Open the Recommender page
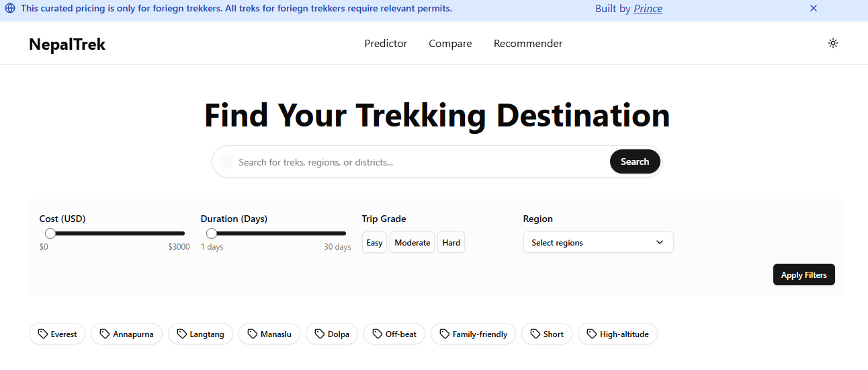The image size is (868, 370). (528, 44)
